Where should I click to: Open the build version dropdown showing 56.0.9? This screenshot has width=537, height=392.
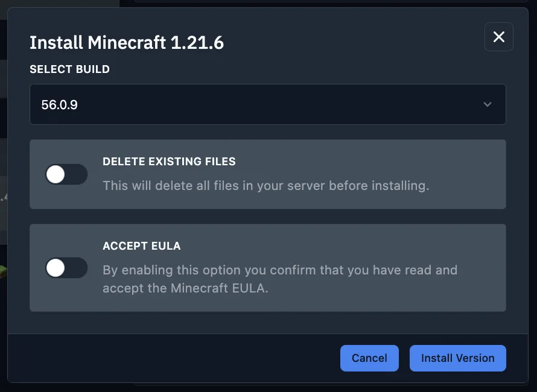coord(268,104)
